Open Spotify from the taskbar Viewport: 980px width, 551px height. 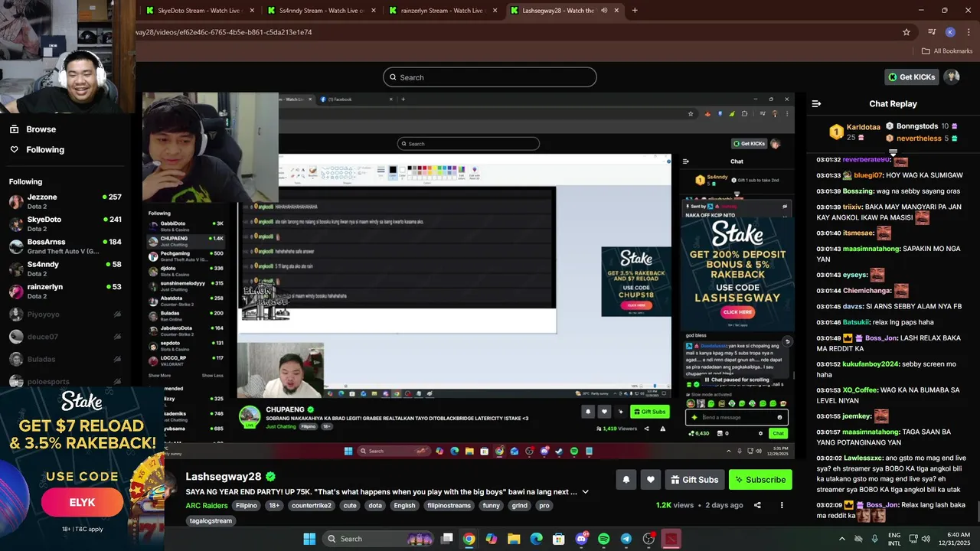coord(603,539)
